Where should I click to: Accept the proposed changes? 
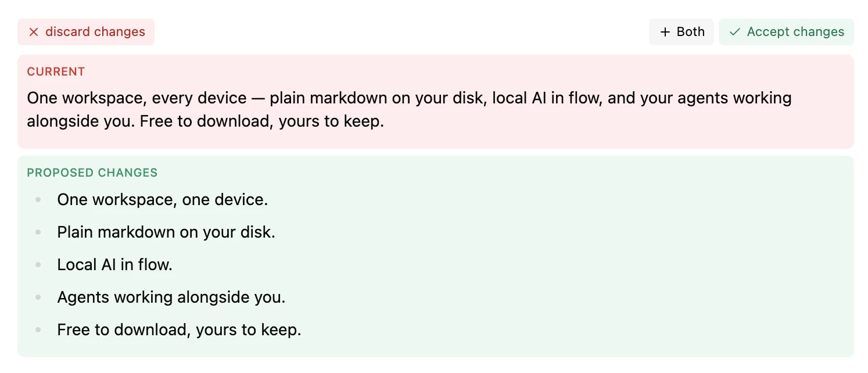pos(786,32)
